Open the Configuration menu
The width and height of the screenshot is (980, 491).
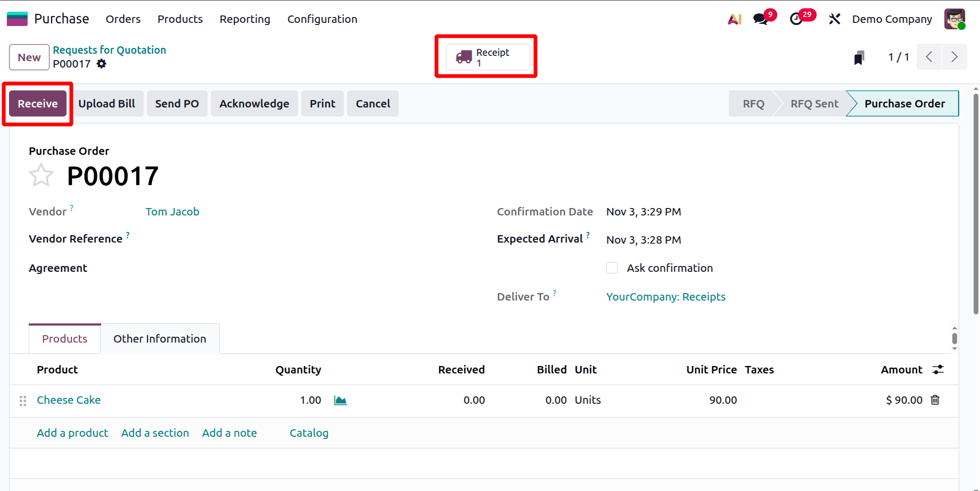click(322, 19)
